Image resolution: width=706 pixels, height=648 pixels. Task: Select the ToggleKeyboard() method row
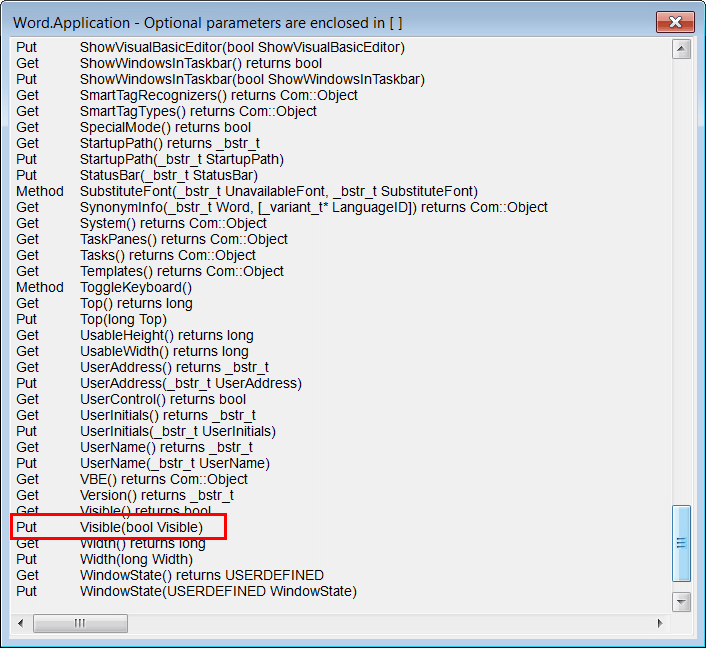(104, 287)
